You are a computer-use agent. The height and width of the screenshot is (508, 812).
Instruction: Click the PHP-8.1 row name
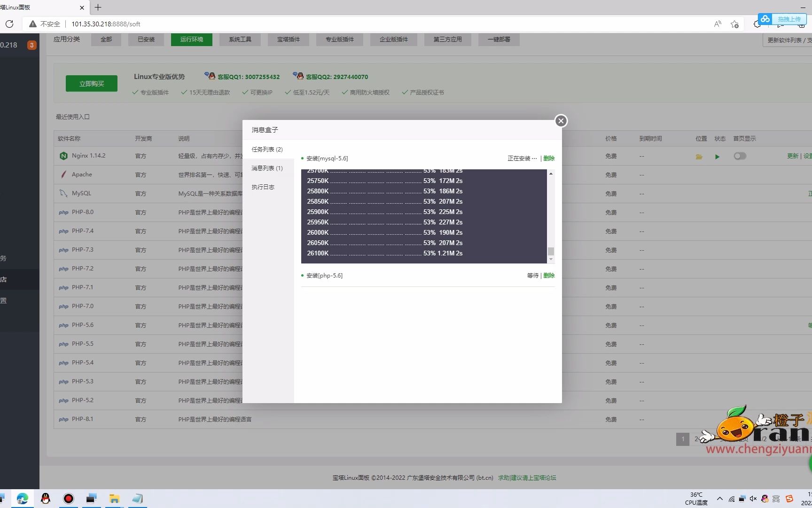tap(83, 419)
